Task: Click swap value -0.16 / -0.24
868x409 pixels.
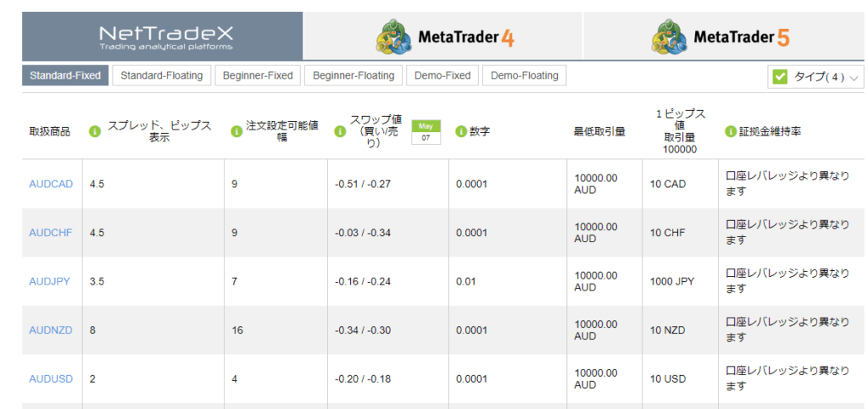Action: (x=363, y=281)
